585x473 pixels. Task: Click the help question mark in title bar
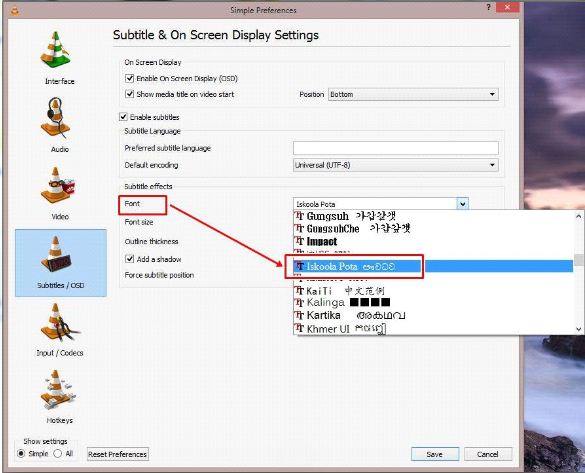pos(488,7)
